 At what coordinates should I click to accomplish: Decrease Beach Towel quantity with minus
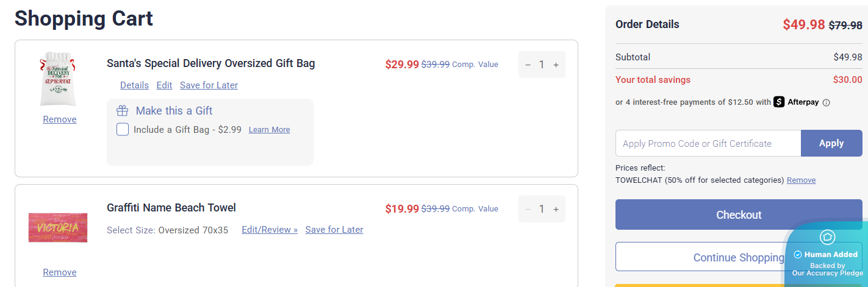pos(528,209)
